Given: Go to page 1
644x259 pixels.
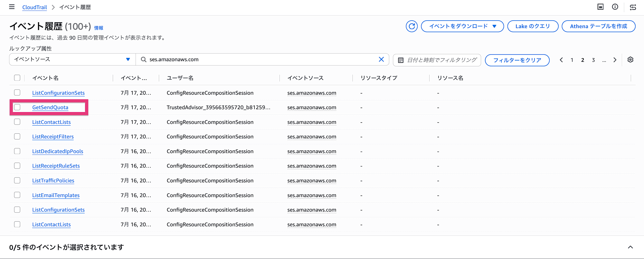Looking at the screenshot, I should point(572,60).
